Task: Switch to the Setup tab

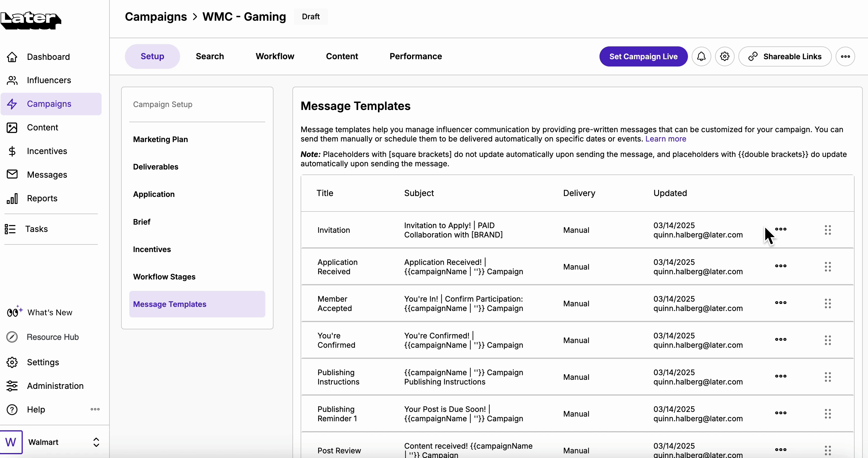Action: (152, 57)
